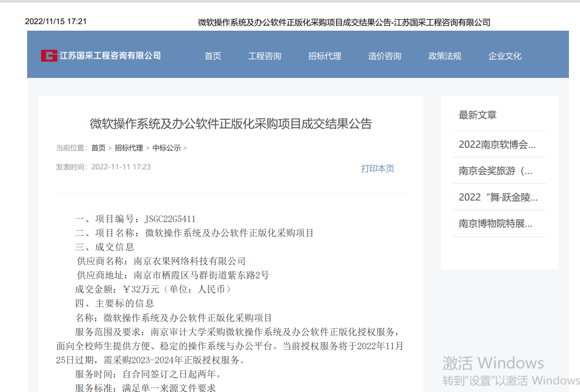This screenshot has height=392, width=580.
Task: Click the print timestamp 2022/11/15 17:21
Action: pyautogui.click(x=56, y=22)
